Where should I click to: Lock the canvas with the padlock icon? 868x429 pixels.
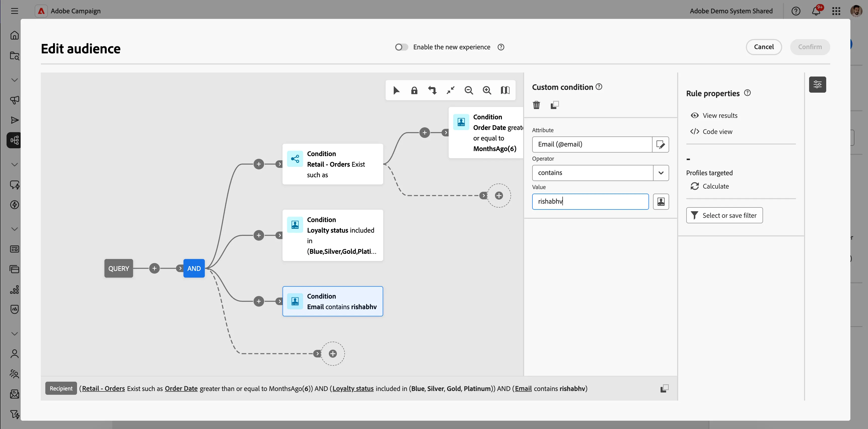click(414, 90)
